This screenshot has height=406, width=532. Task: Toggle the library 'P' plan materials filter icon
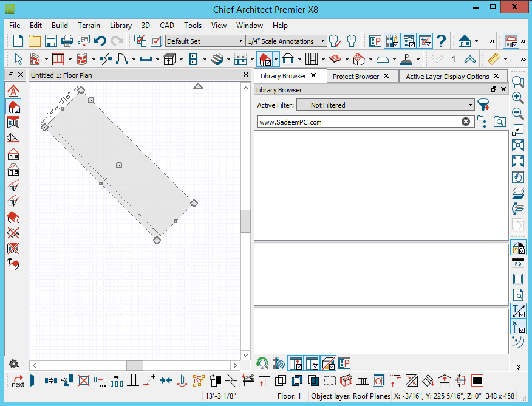[x=344, y=363]
